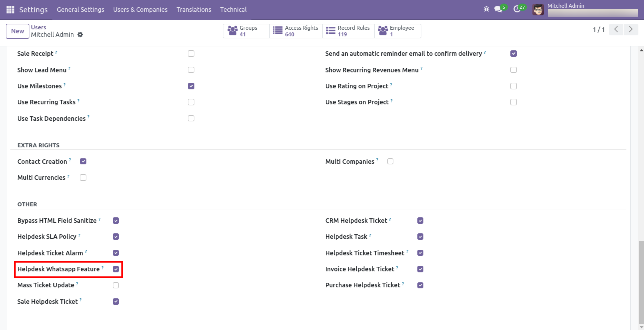The image size is (644, 330).
Task: Open the Employee 1 stat button
Action: coord(398,31)
